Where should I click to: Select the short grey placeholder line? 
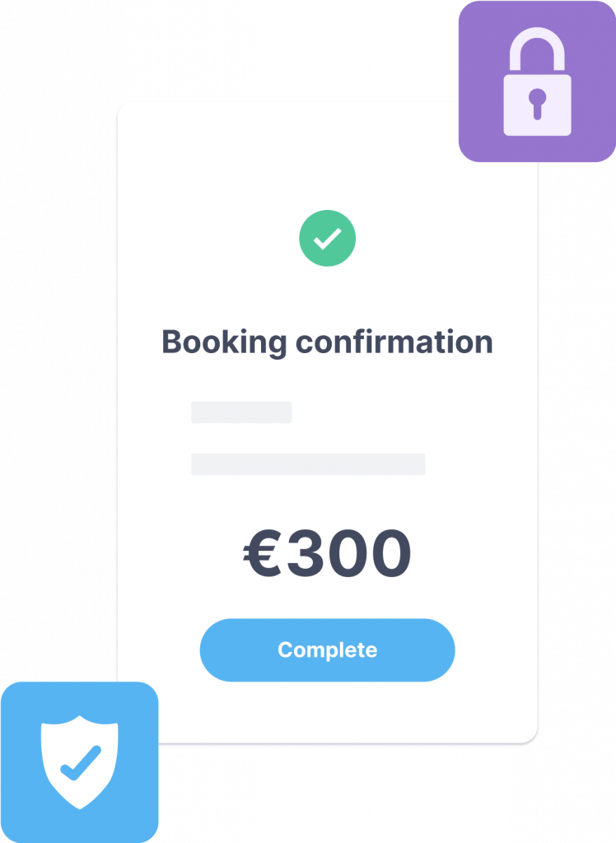[x=241, y=412]
